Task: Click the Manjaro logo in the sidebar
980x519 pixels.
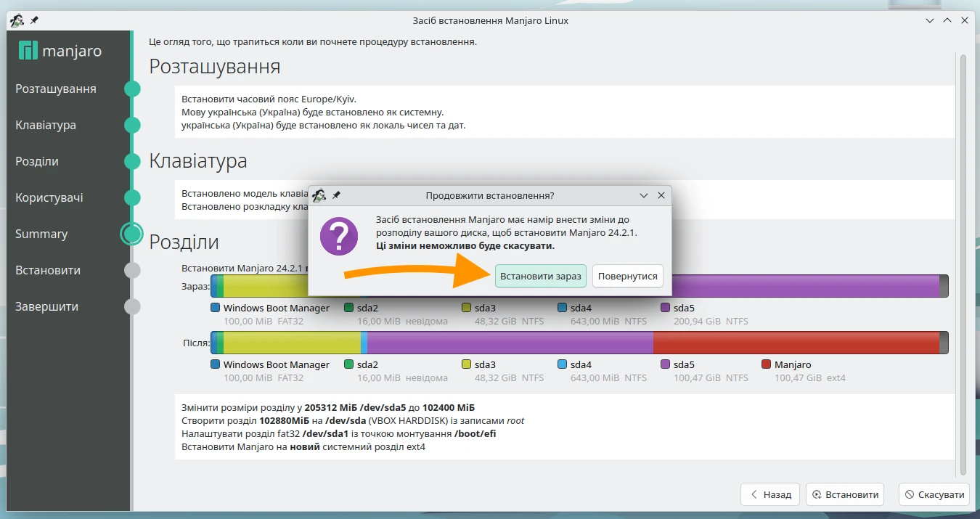Action: [61, 51]
